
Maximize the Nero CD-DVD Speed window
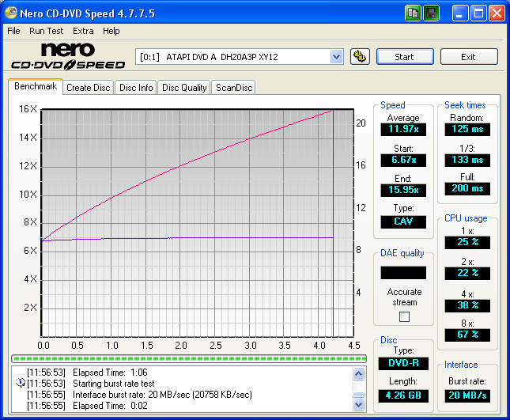[x=478, y=13]
